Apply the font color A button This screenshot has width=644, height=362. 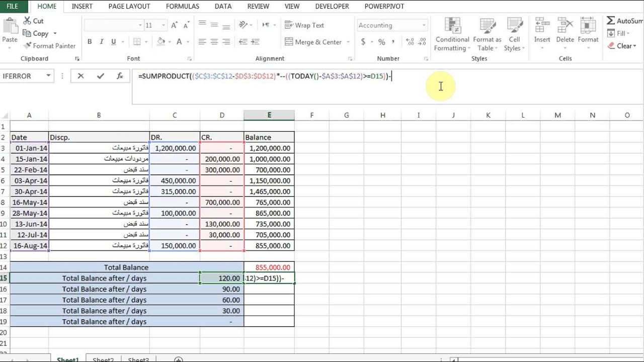(x=180, y=42)
